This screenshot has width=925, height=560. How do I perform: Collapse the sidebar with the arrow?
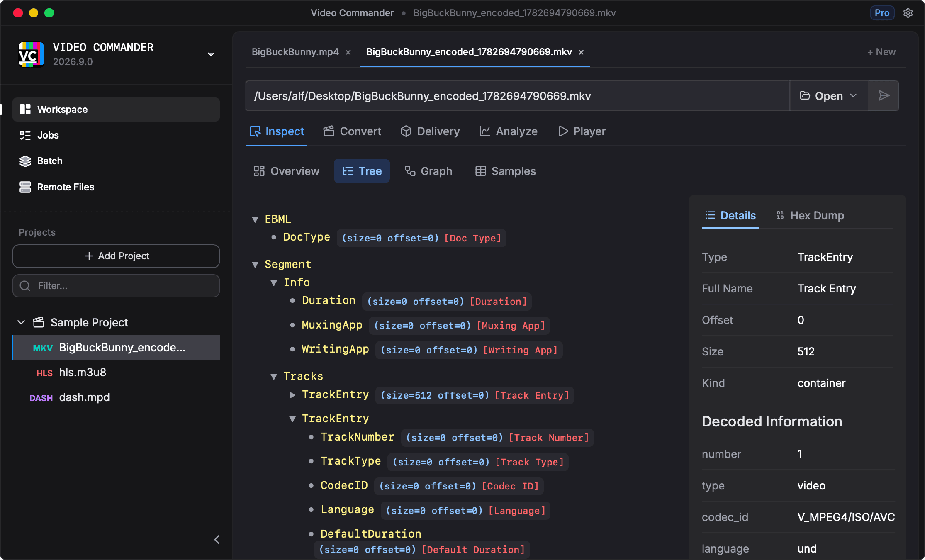click(217, 539)
